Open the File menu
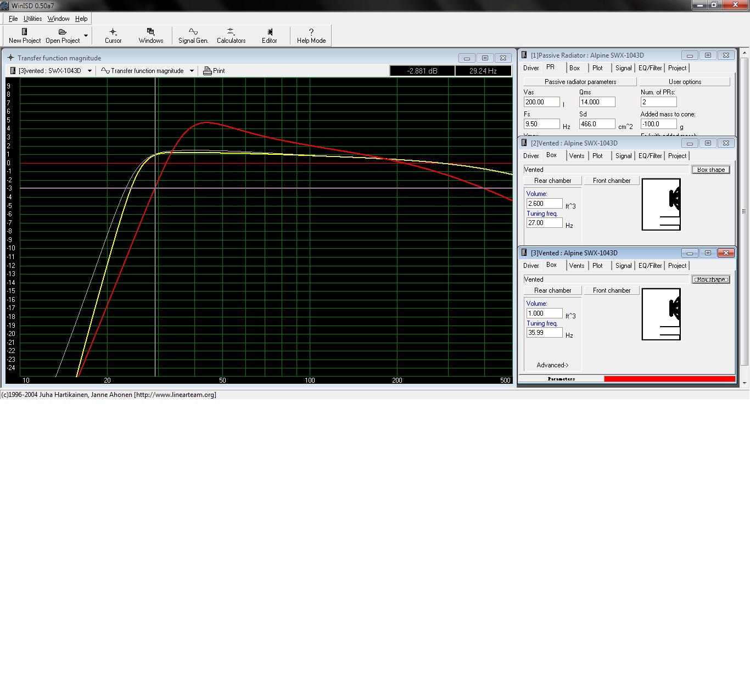 pos(13,19)
